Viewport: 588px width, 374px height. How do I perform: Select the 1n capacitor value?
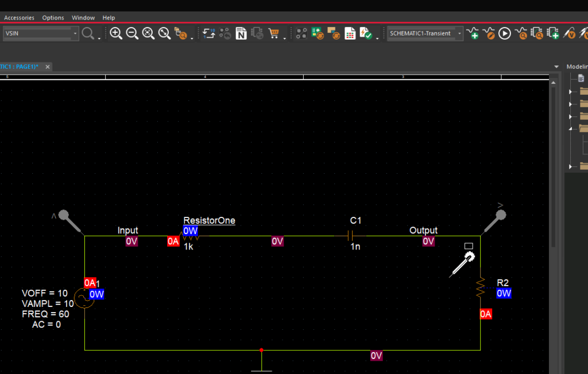coord(355,247)
